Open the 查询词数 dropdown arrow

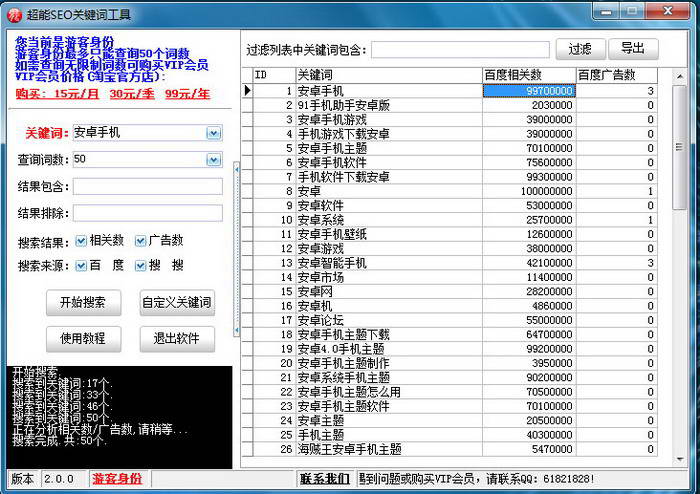pyautogui.click(x=214, y=160)
